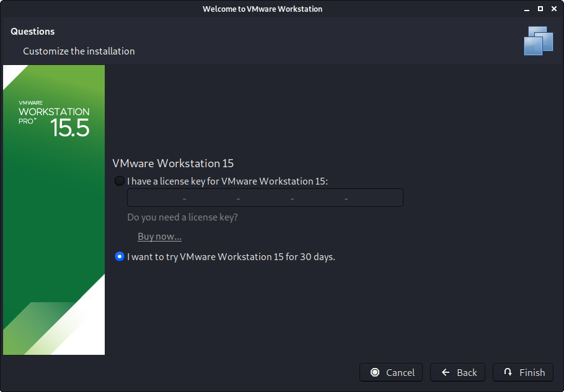The image size is (564, 392).
Task: Select the 30-day trial radio button
Action: click(120, 256)
